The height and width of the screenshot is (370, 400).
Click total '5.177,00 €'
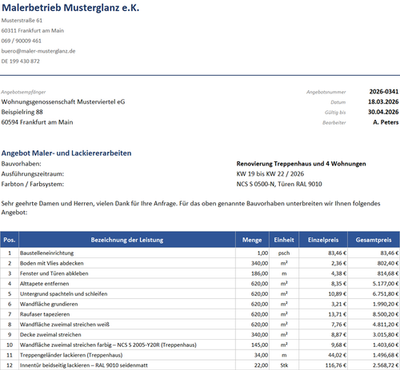coord(385,284)
